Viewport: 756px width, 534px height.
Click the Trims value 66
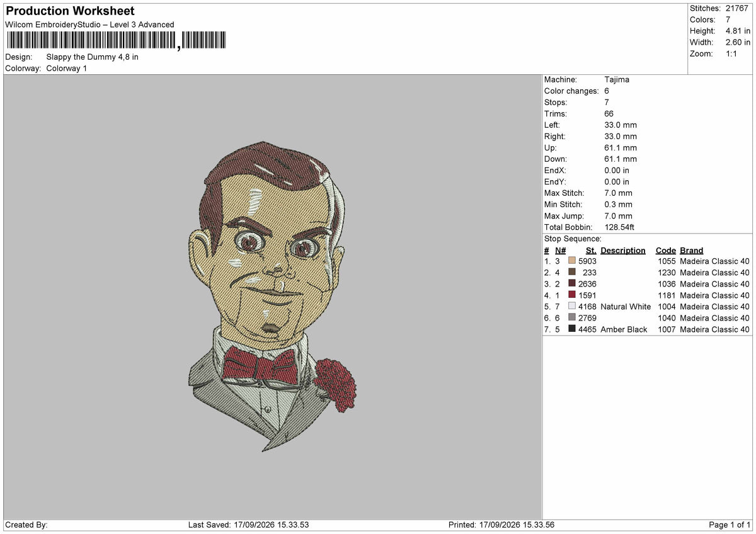coord(609,113)
